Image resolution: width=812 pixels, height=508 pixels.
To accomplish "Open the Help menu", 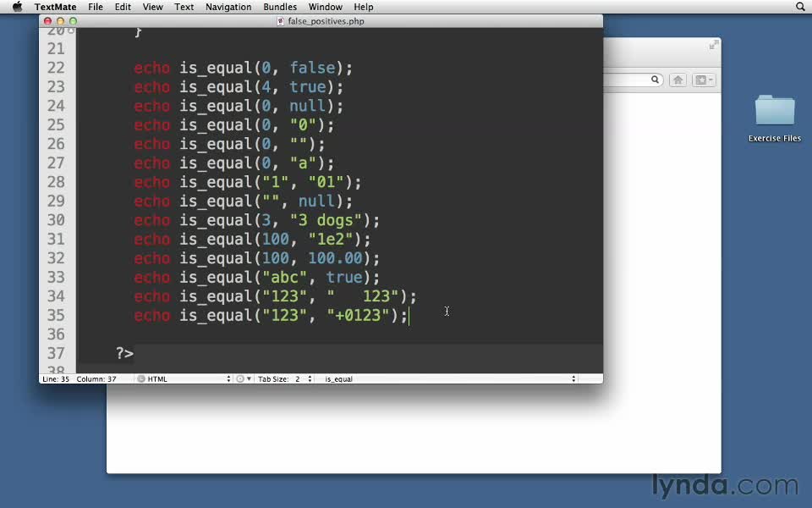I will [x=364, y=7].
